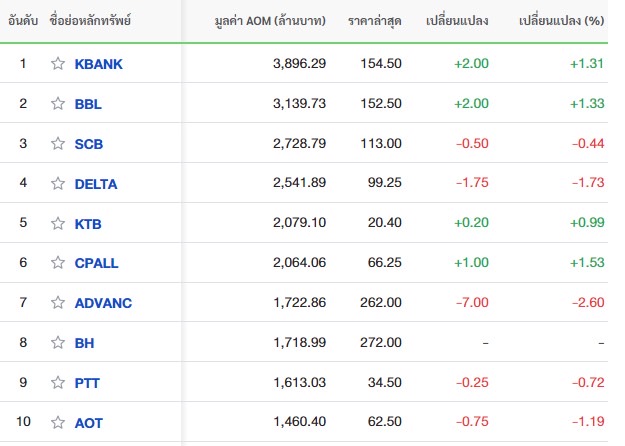
Task: Open the BBL stock link
Action: click(88, 104)
